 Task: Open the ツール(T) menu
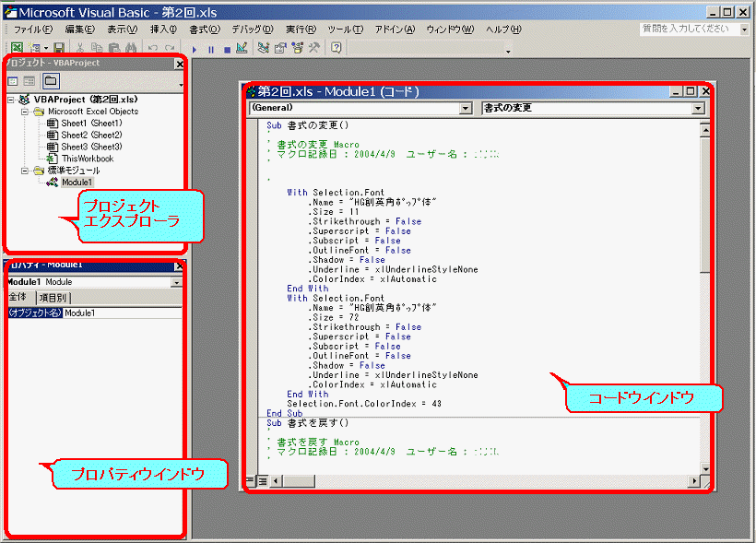coord(345,30)
